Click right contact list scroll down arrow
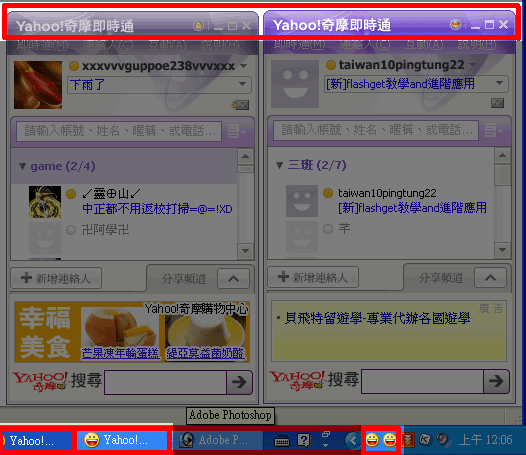The image size is (526, 455). tap(502, 250)
